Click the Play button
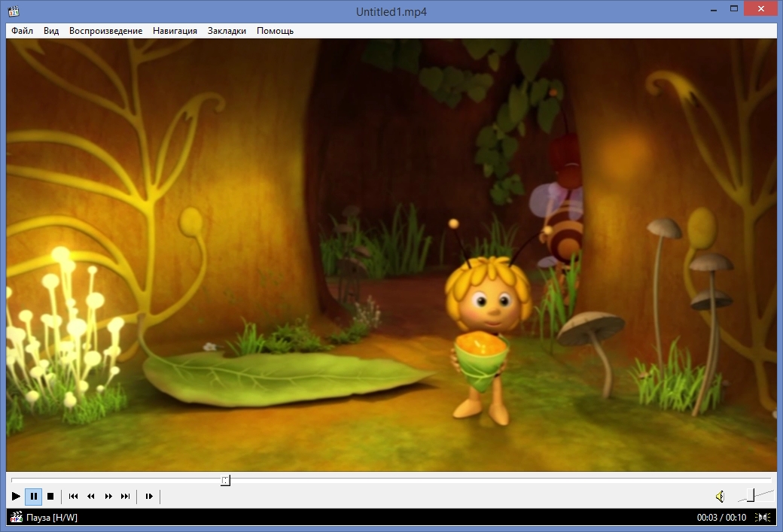 click(16, 496)
